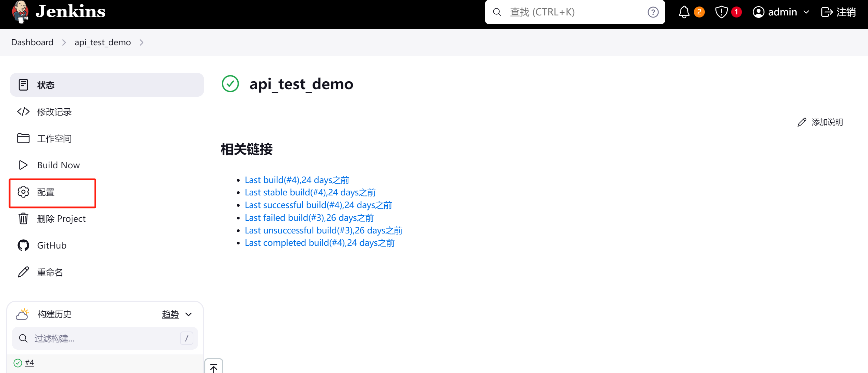Image resolution: width=868 pixels, height=373 pixels.
Task: Click 添加说明 add description button
Action: tap(820, 122)
